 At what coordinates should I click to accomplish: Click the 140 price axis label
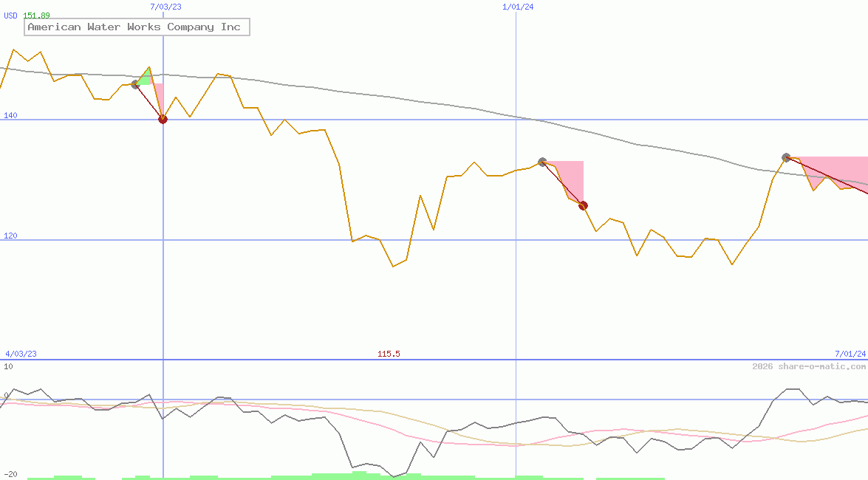10,115
